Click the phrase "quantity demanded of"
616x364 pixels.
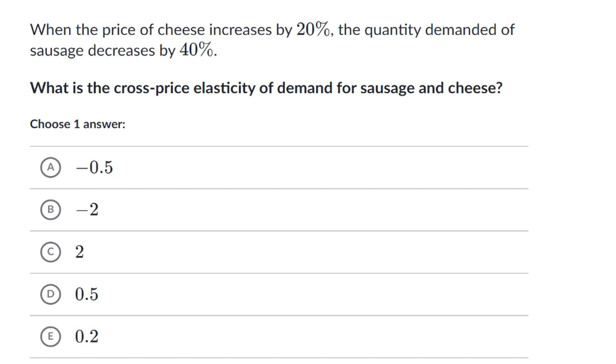(439, 30)
